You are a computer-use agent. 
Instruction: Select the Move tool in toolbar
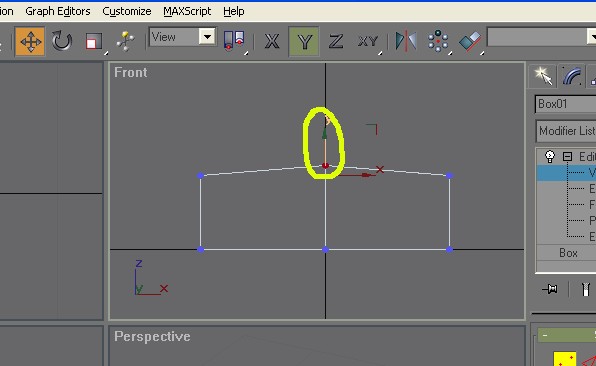[x=30, y=41]
